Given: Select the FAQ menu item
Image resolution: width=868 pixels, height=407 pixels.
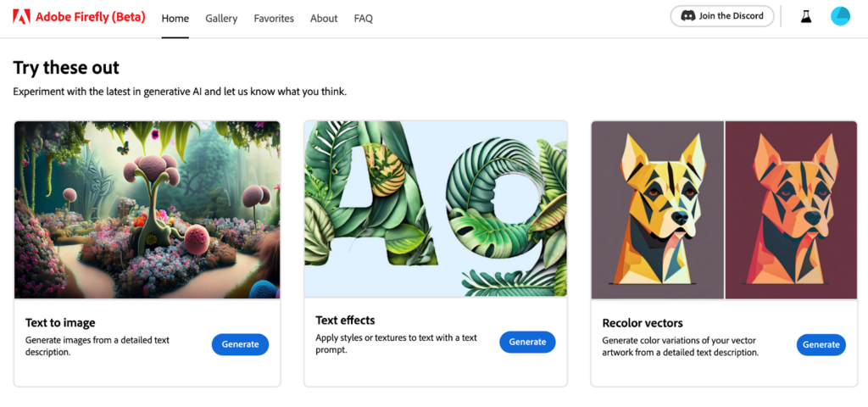Looking at the screenshot, I should click(x=364, y=18).
